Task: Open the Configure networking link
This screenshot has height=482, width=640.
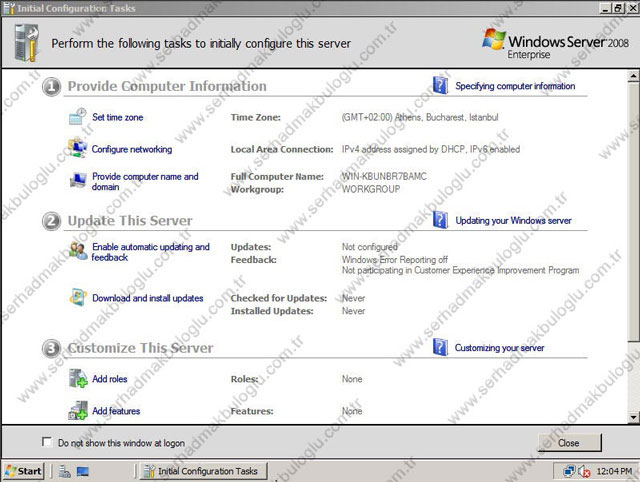Action: pyautogui.click(x=132, y=149)
